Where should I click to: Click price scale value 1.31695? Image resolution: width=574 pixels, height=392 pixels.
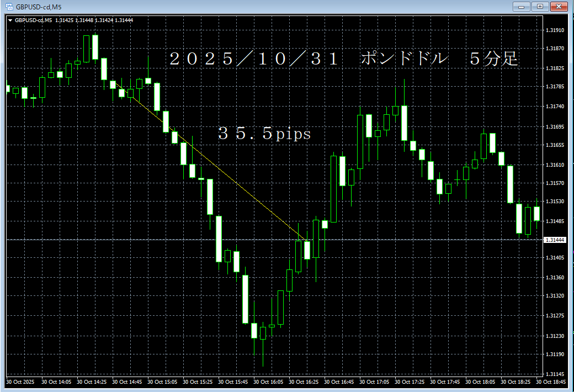(555, 127)
